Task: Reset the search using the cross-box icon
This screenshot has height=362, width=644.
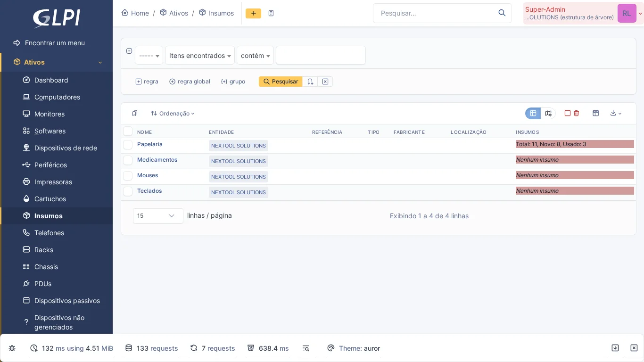Action: click(x=325, y=82)
